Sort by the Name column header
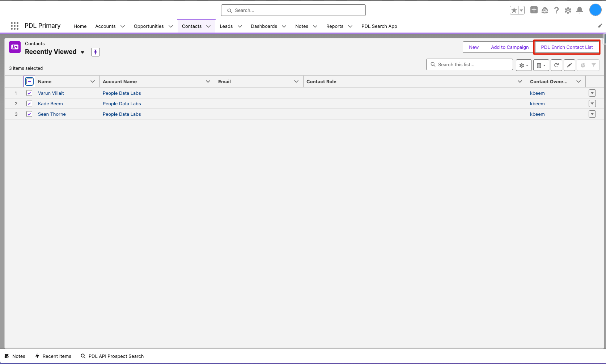The width and height of the screenshot is (606, 364). pos(45,82)
